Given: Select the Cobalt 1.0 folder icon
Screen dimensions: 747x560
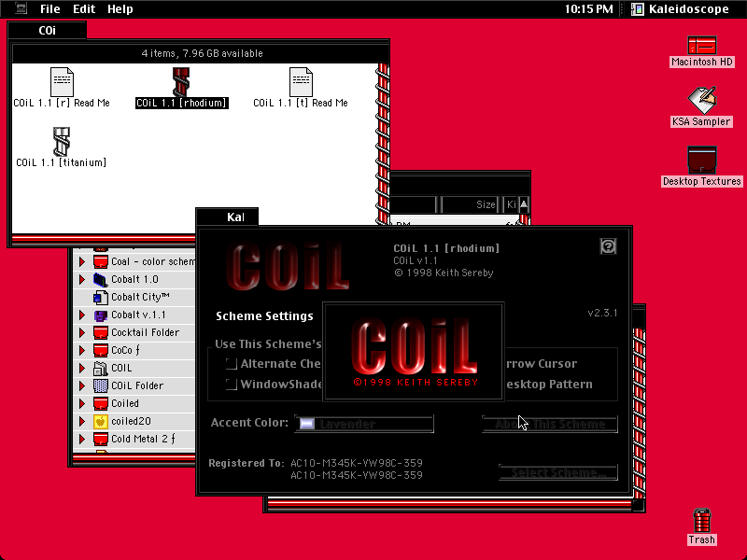Looking at the screenshot, I should coord(101,279).
